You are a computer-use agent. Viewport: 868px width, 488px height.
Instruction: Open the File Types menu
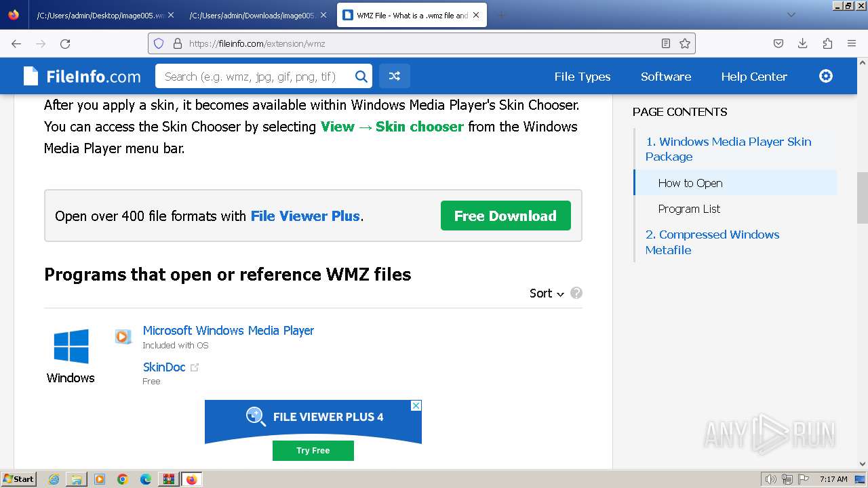[x=583, y=77]
